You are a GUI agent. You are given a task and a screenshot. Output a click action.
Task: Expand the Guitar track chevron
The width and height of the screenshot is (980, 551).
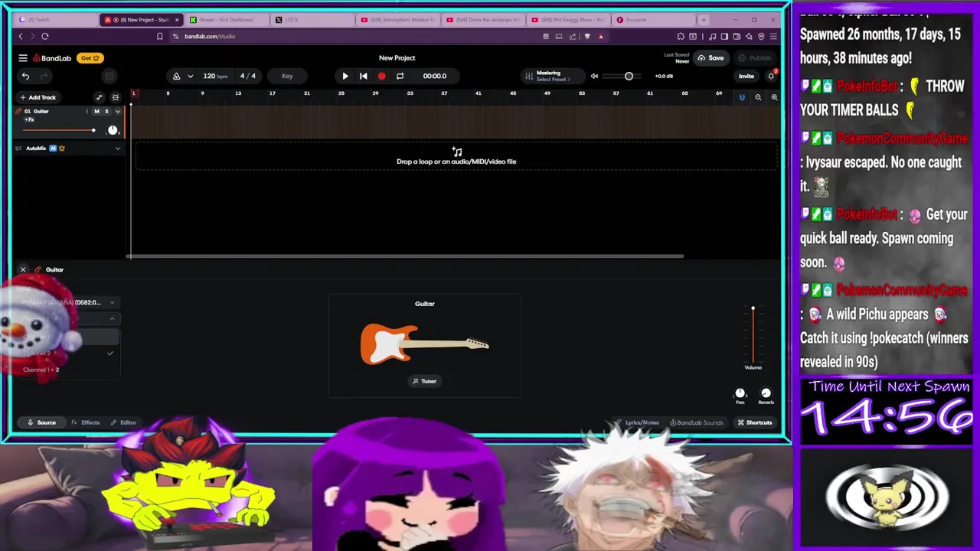point(117,112)
